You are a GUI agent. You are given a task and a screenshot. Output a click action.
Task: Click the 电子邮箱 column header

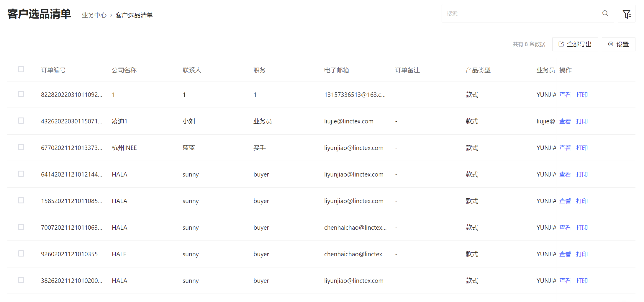(x=336, y=70)
